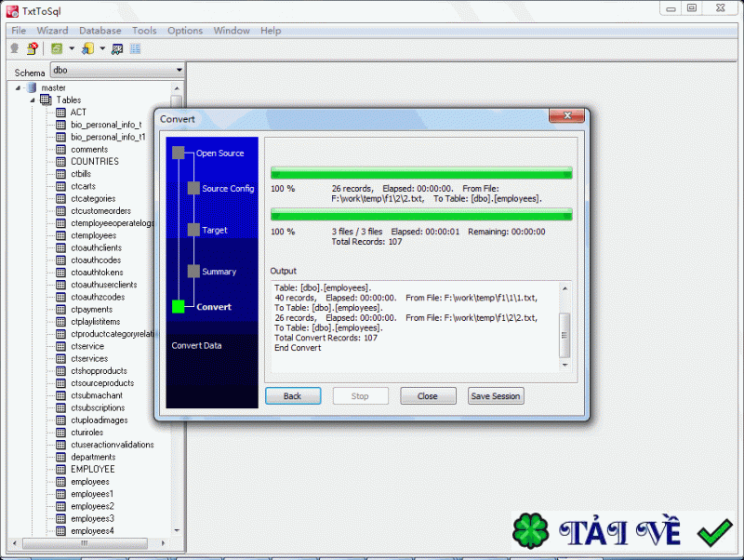Open the Wizard menu
The image size is (744, 560).
52,30
